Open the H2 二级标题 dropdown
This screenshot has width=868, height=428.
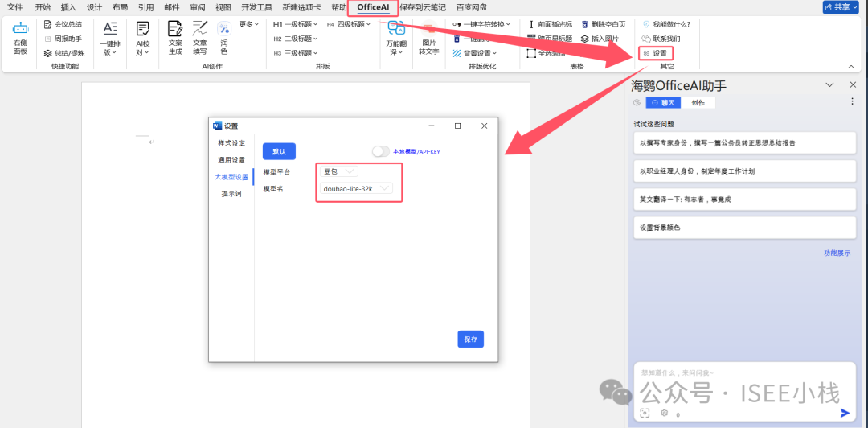click(x=296, y=39)
